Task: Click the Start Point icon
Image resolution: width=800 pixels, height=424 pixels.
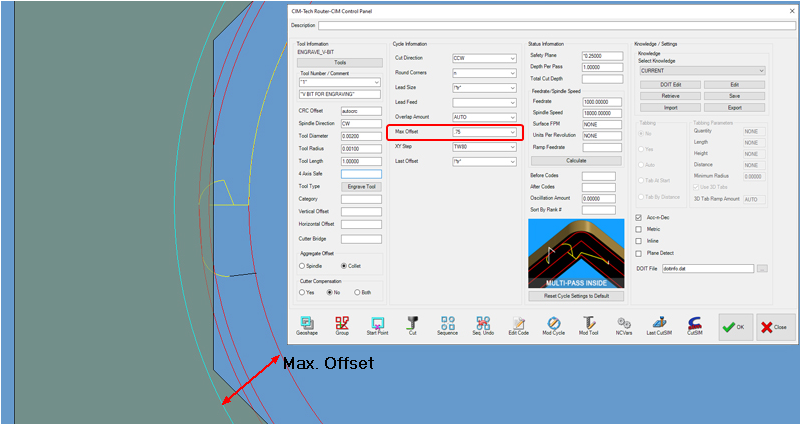Action: [378, 324]
